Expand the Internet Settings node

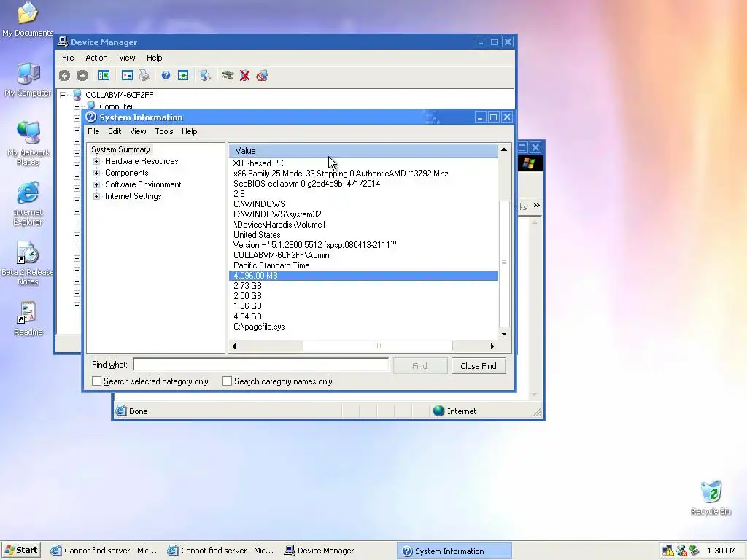click(x=97, y=196)
